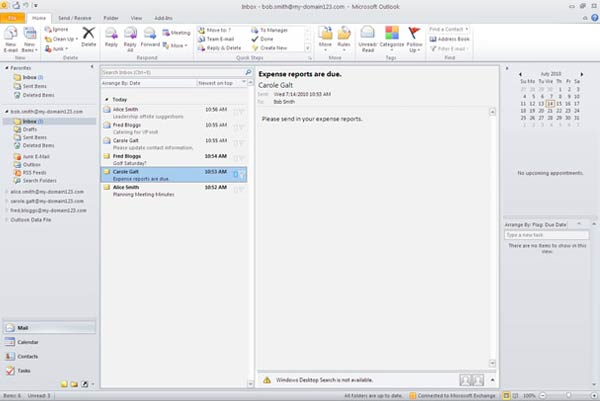This screenshot has width=600, height=401.
Task: Open the Rules button
Action: pyautogui.click(x=344, y=39)
